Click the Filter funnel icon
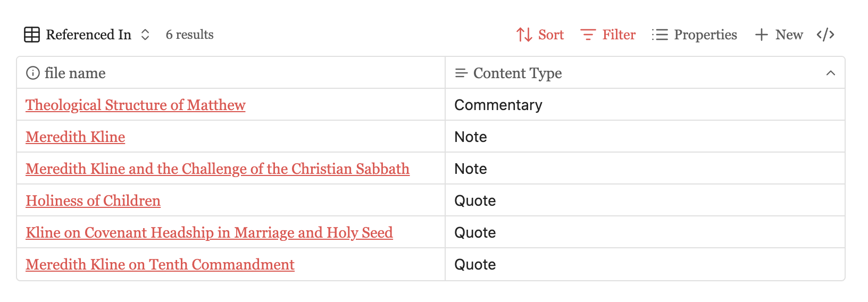868x302 pixels. point(588,35)
